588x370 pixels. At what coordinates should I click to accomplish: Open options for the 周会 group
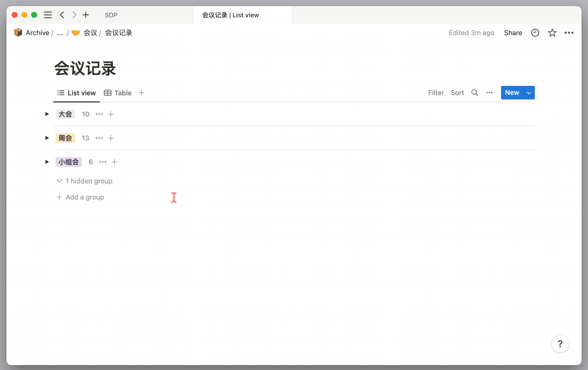click(99, 138)
